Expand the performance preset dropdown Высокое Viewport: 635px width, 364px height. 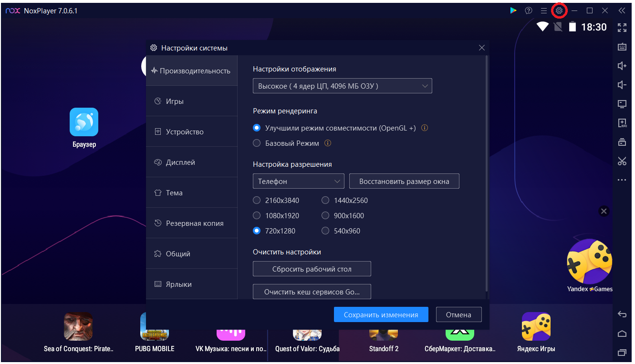(342, 86)
